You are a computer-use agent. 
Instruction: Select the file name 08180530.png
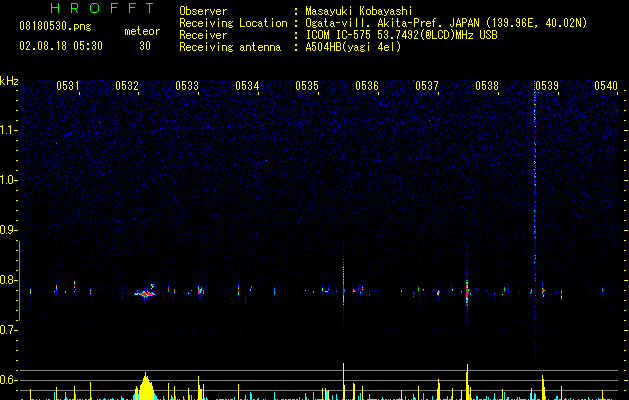(x=55, y=27)
